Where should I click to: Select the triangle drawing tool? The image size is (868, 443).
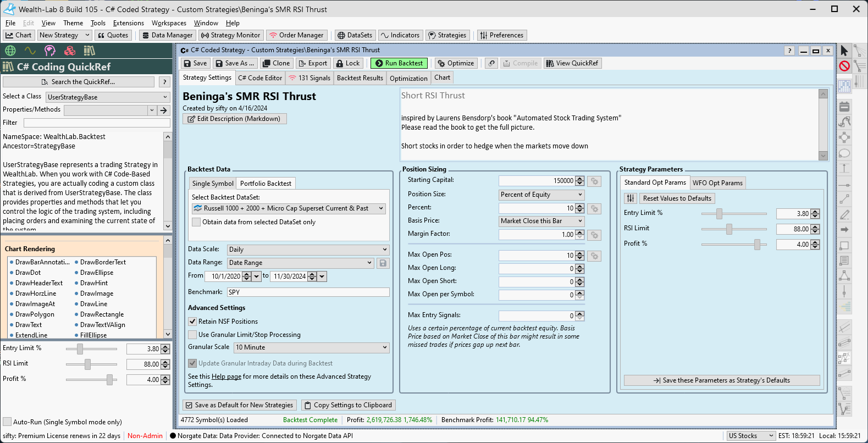tap(844, 275)
